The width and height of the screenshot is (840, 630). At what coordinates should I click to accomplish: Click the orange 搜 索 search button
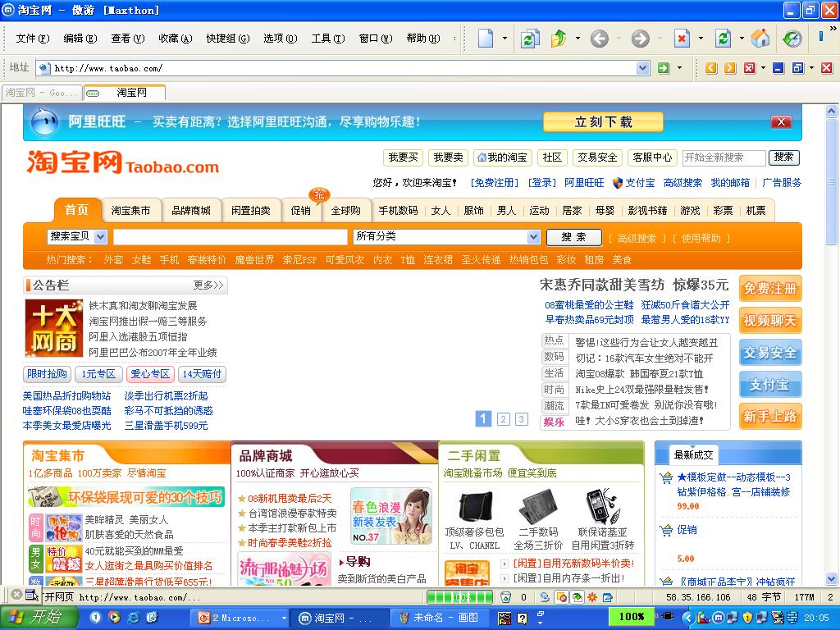click(573, 237)
